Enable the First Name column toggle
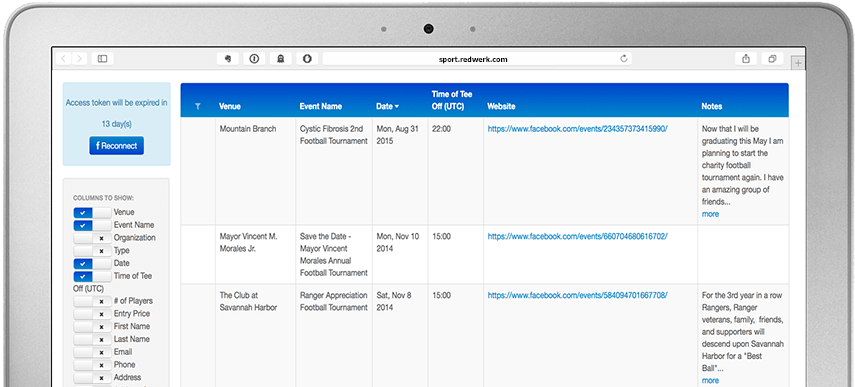Viewport: 855px width, 387px height. tap(92, 326)
